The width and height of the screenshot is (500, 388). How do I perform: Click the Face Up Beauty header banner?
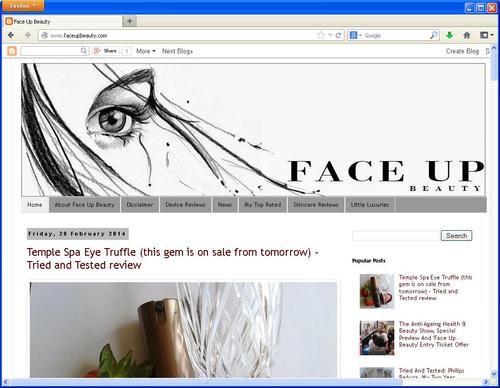(x=253, y=130)
